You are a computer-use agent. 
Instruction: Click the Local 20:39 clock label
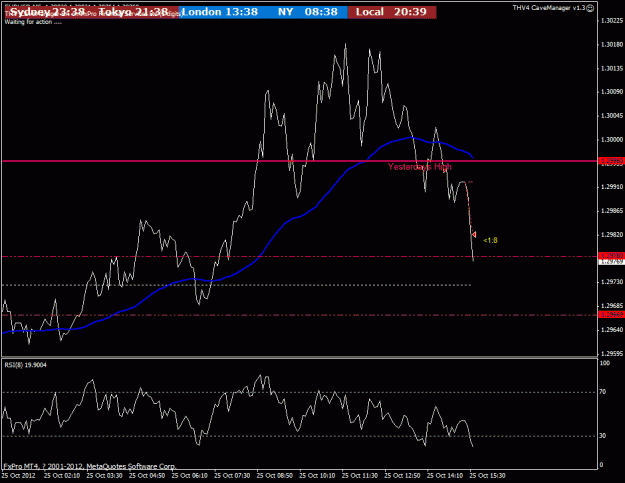pyautogui.click(x=391, y=12)
